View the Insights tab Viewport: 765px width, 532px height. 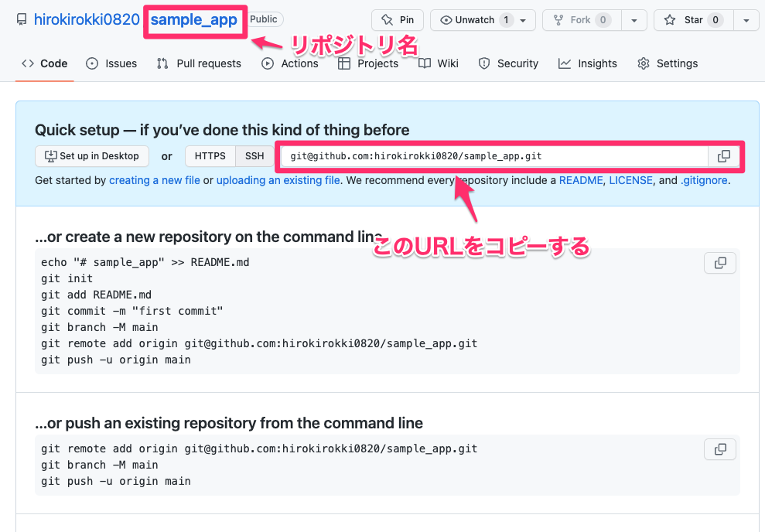coord(587,63)
